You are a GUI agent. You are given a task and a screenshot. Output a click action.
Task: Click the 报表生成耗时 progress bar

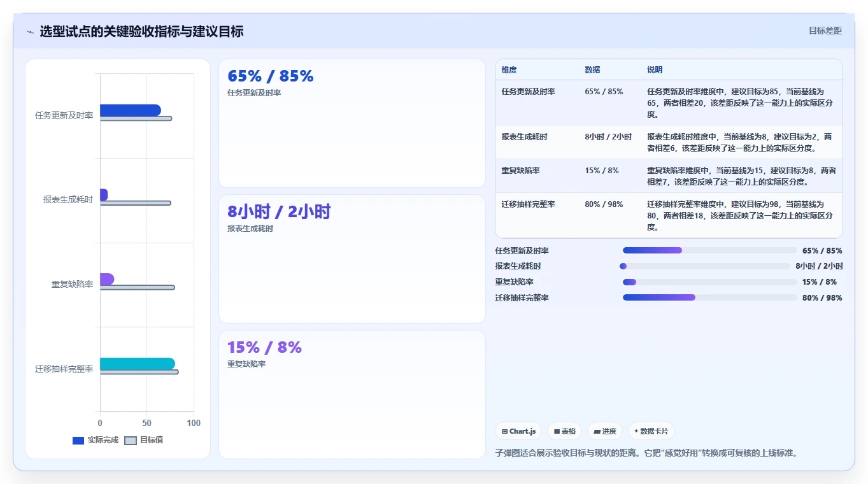704,266
